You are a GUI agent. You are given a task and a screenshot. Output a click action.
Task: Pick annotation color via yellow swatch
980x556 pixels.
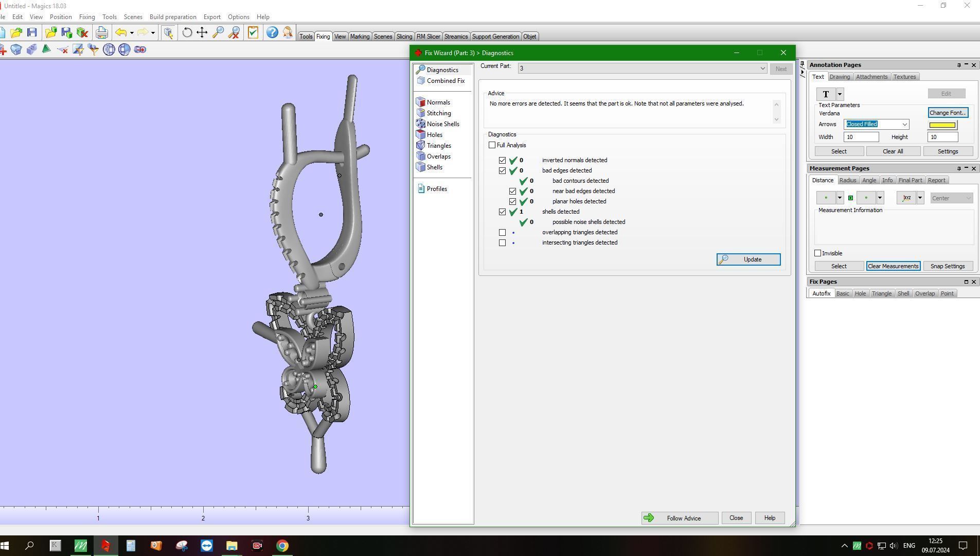942,125
